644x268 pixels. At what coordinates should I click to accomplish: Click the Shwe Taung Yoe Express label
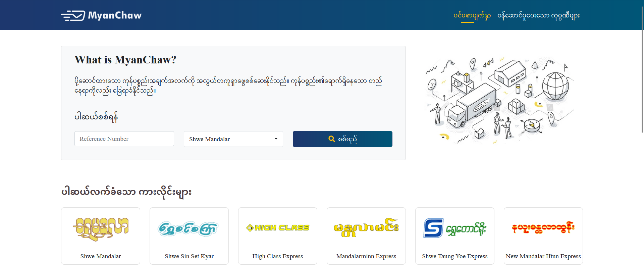point(455,256)
